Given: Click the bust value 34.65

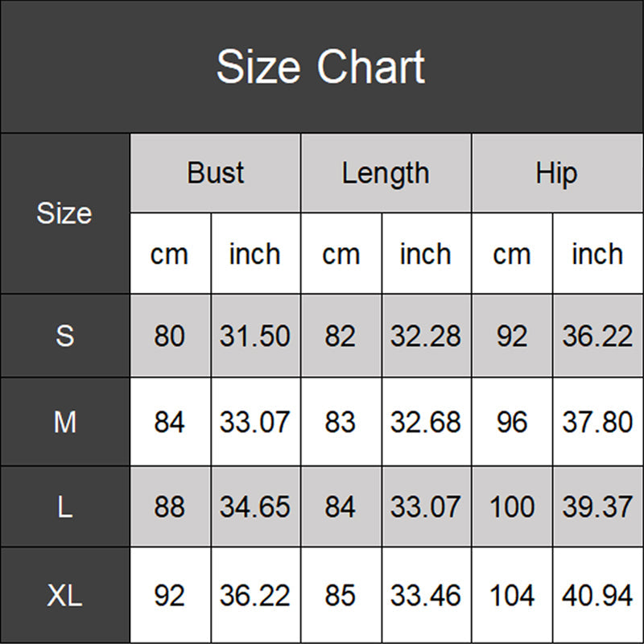Looking at the screenshot, I should (x=255, y=507).
